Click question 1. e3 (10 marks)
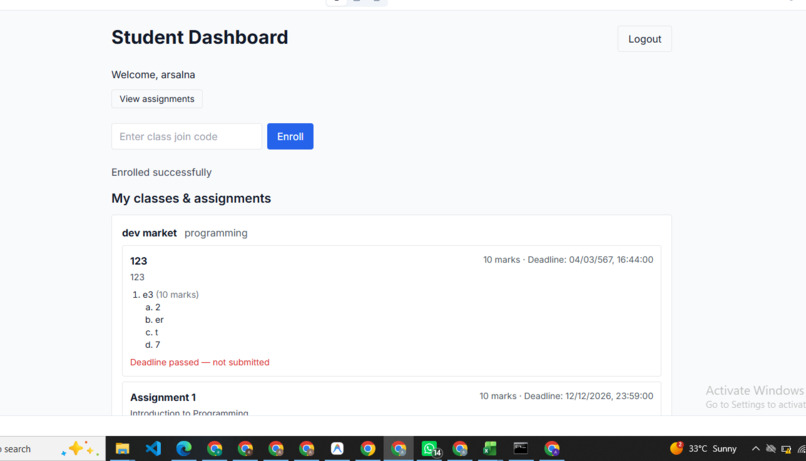Viewport: 806px width, 461px height. [166, 294]
